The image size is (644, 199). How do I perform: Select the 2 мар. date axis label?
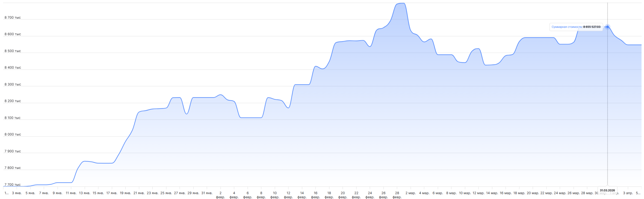click(410, 193)
